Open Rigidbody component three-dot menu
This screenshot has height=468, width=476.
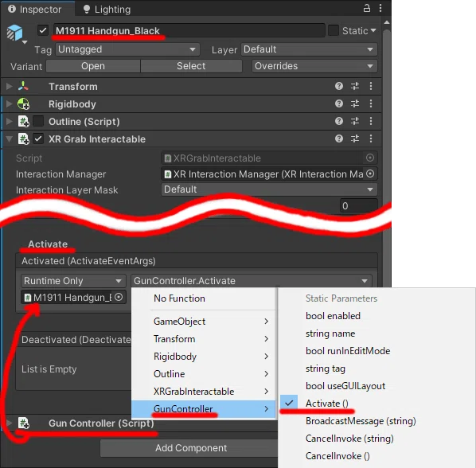coord(371,103)
